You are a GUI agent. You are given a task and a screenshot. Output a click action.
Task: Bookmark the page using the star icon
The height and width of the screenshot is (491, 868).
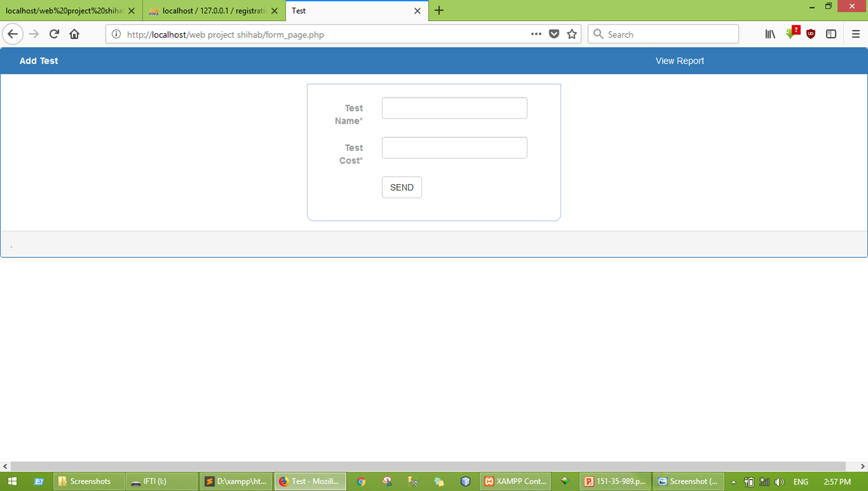pos(571,34)
